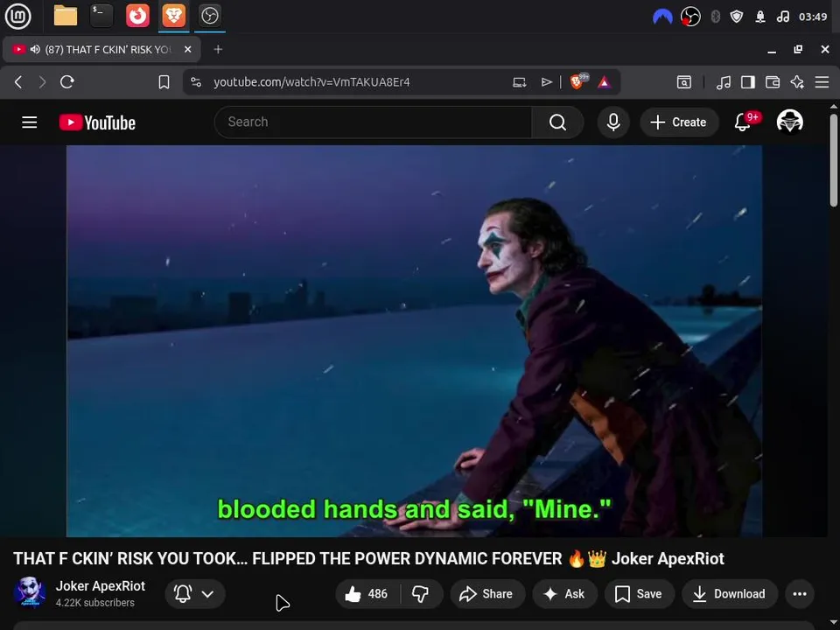This screenshot has height=630, width=840.
Task: Go back to the previous page
Action: (x=18, y=82)
